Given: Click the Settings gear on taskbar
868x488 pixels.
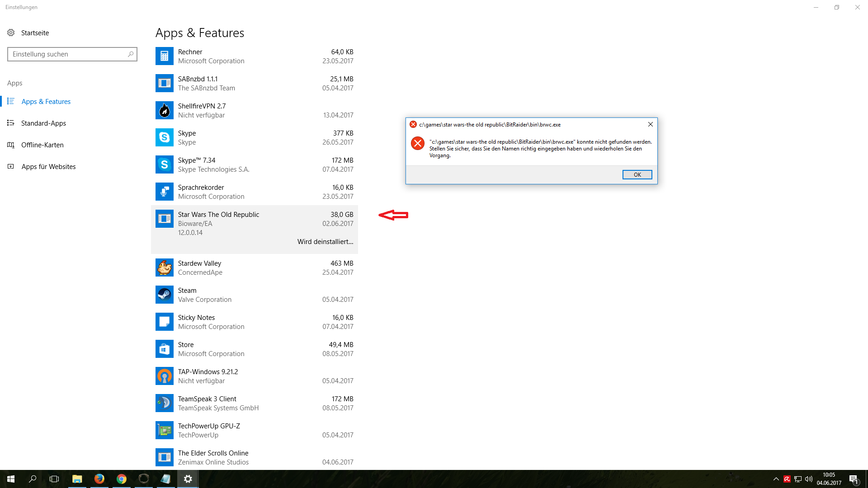Looking at the screenshot, I should click(188, 479).
